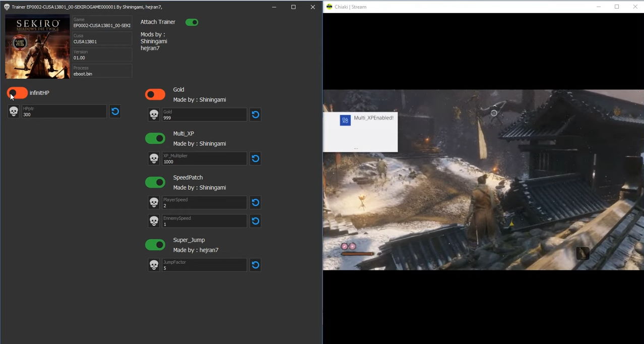
Task: Close the Chiaki Stream window
Action: pyautogui.click(x=635, y=7)
